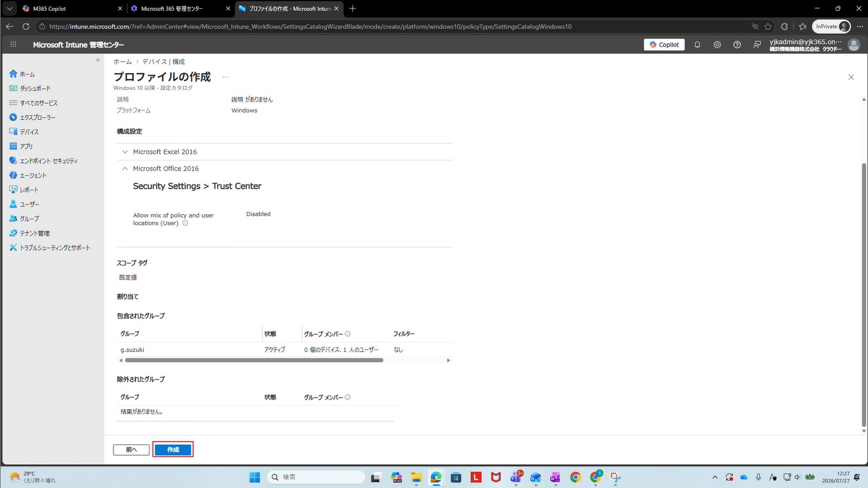Go back one page in browser

9,27
